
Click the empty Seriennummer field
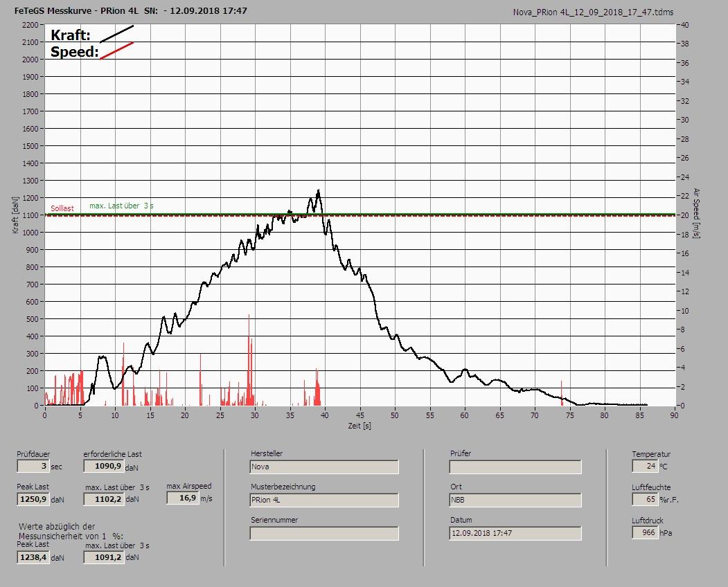coord(324,534)
